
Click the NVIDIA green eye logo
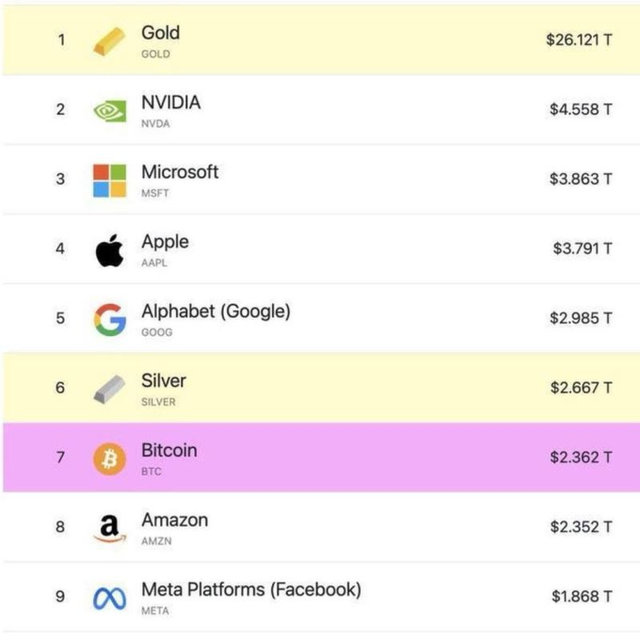(x=110, y=111)
